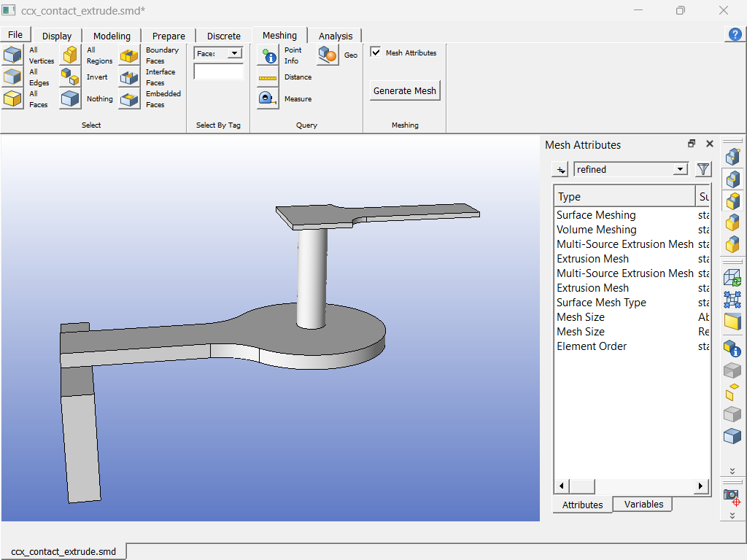The height and width of the screenshot is (560, 747).
Task: Click the attribute list right scroll arrow
Action: [x=700, y=486]
